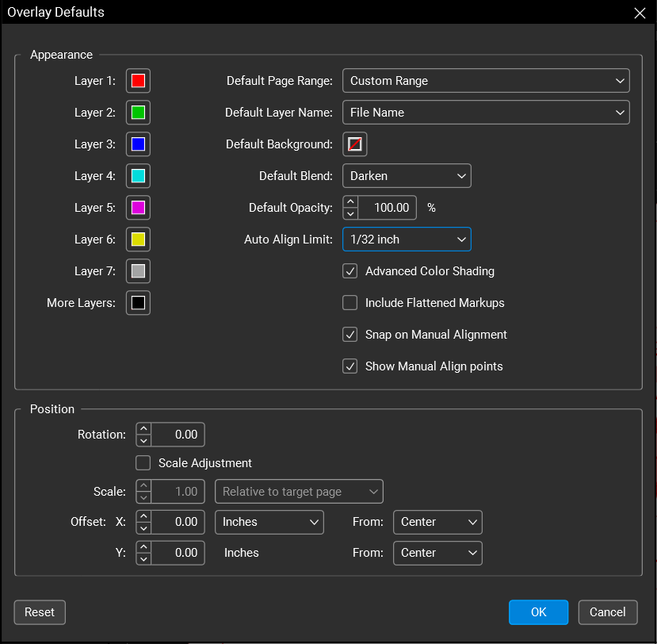Expand the Default Page Range dropdown
This screenshot has width=657, height=644.
click(x=486, y=81)
